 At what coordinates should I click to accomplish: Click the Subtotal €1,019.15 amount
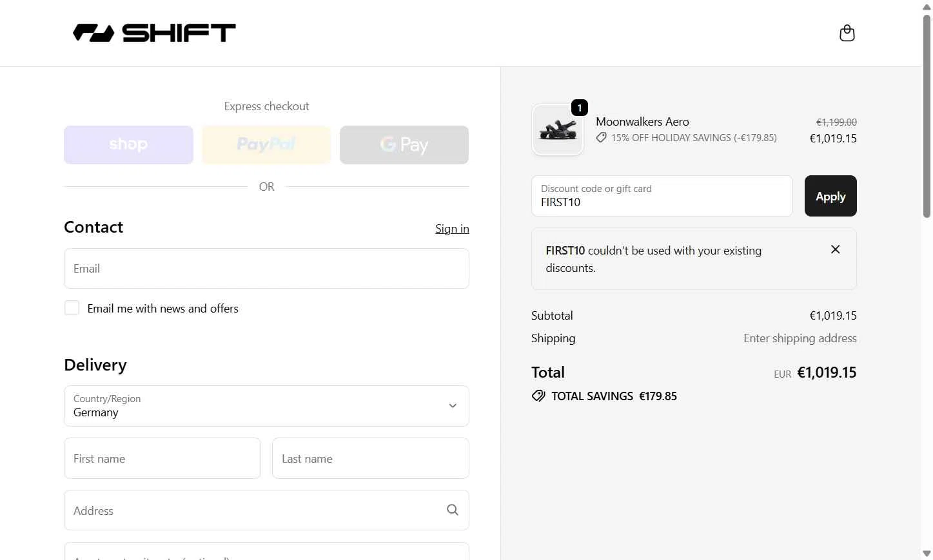pos(833,316)
